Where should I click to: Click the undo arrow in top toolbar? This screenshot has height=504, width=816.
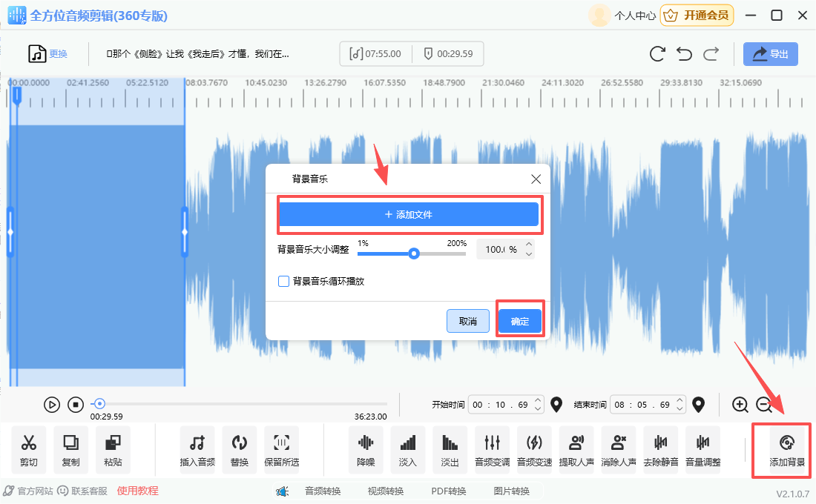(684, 54)
